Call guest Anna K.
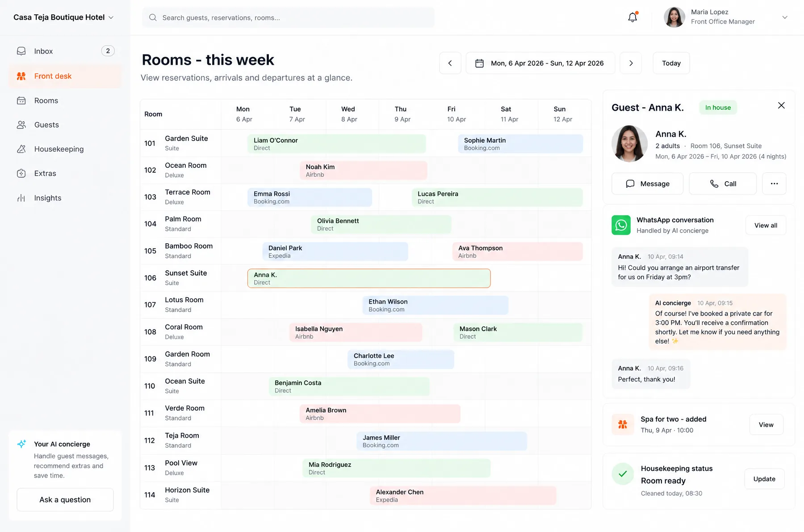Viewport: 804px width, 532px height. [x=723, y=183]
